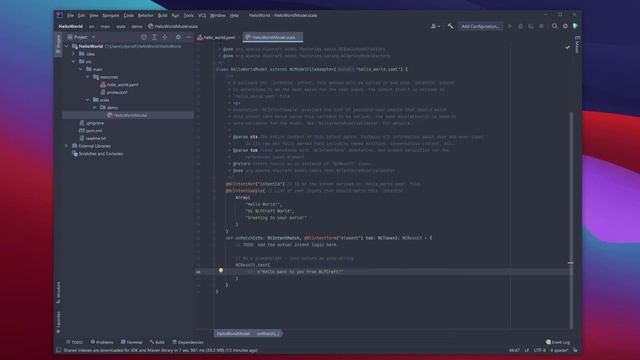Screen dimensions: 640x360
Task: Select probe.conf in project tree
Action: pyautogui.click(x=114, y=92)
